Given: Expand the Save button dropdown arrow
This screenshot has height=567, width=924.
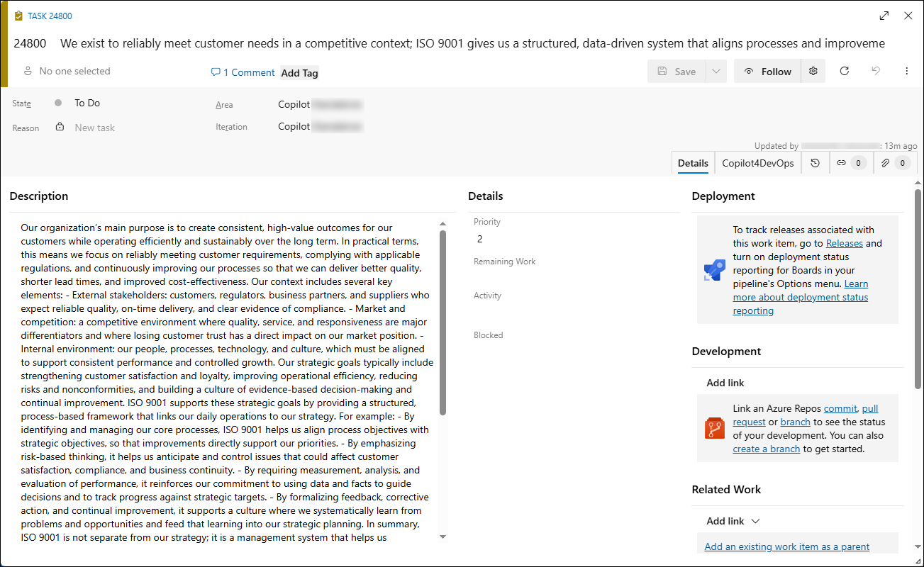Looking at the screenshot, I should tap(716, 71).
